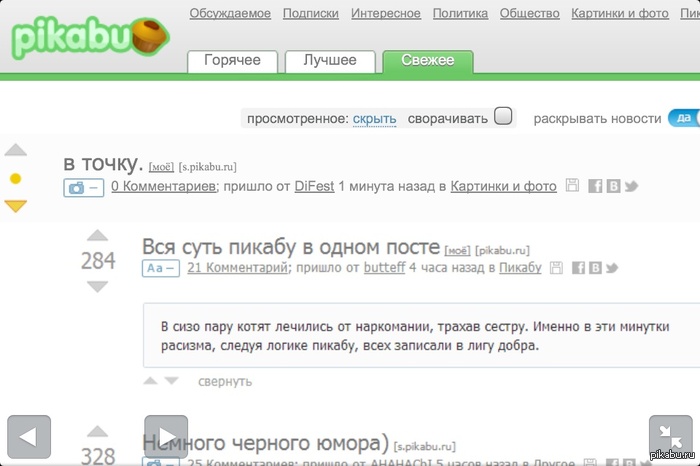
Task: Toggle the 'сворачивать' checkbox
Action: click(x=503, y=117)
